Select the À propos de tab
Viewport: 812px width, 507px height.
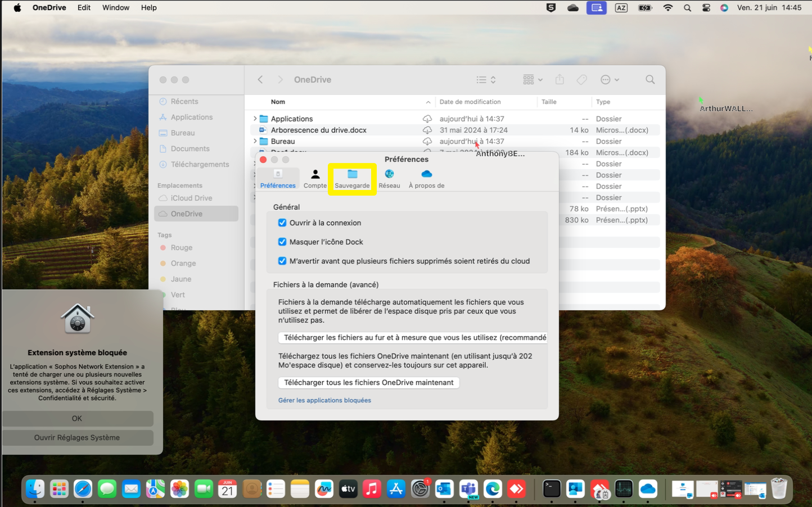point(426,179)
